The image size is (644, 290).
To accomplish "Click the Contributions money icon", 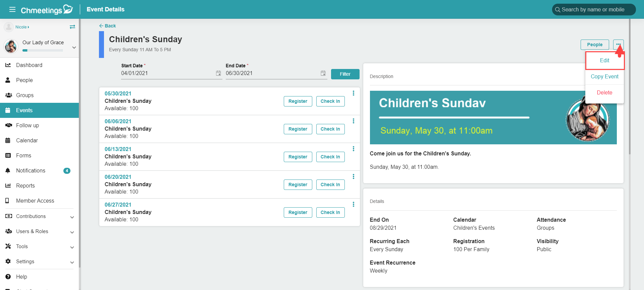I will [8, 216].
